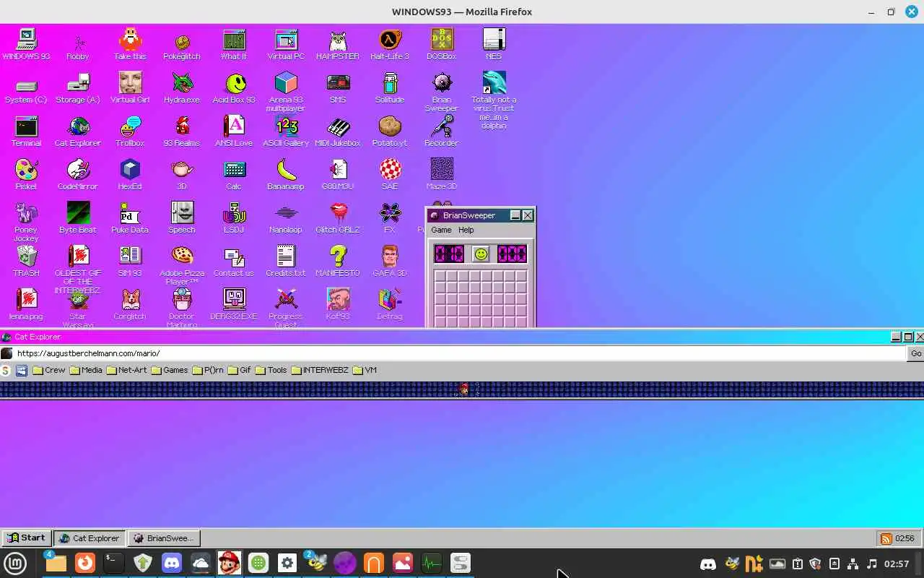The height and width of the screenshot is (578, 924).
Task: Open Half-Life 3 desktop icon
Action: (390, 44)
